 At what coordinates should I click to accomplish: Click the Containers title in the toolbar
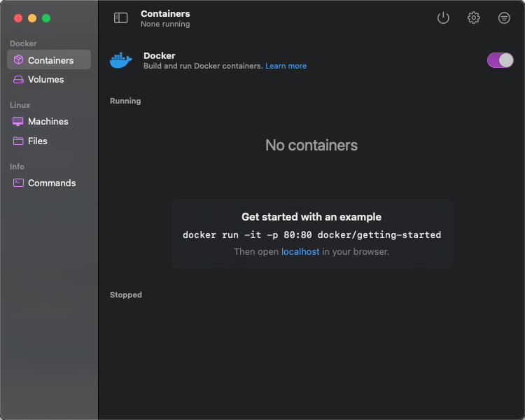165,13
